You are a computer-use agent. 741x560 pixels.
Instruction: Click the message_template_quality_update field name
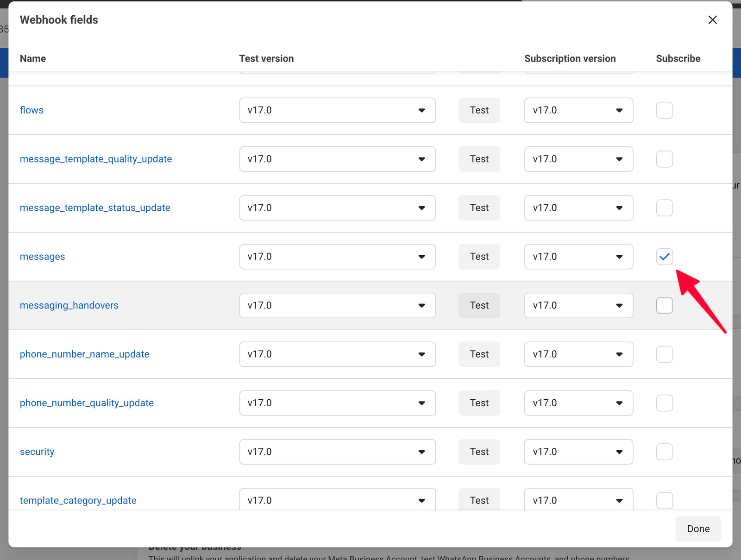tap(96, 159)
